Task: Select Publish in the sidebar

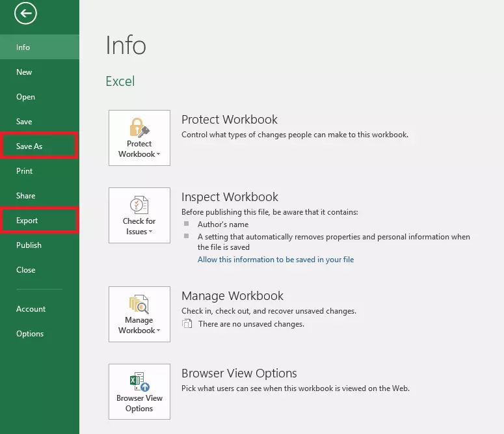Action: point(40,245)
